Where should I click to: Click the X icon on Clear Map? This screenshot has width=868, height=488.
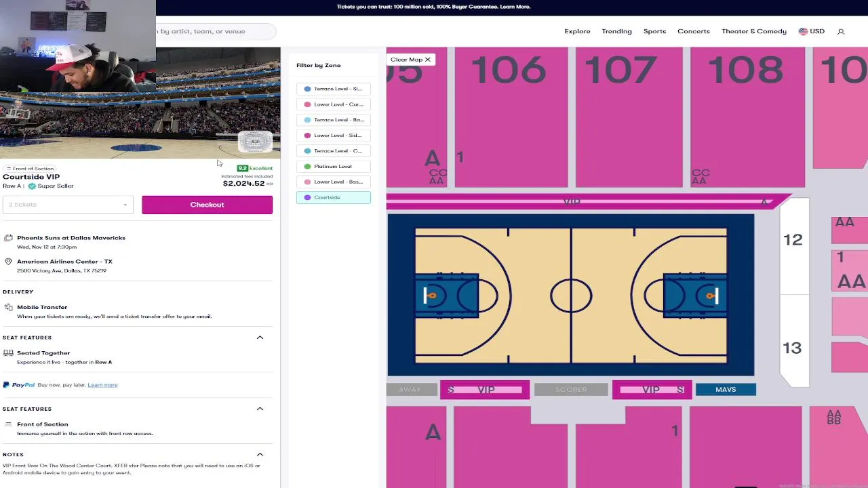tap(428, 60)
